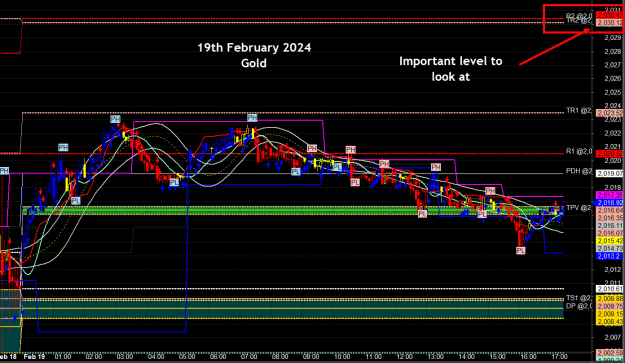Click the TS1 @2 level label
Image resolution: width=625 pixels, height=363 pixels.
pos(579,298)
